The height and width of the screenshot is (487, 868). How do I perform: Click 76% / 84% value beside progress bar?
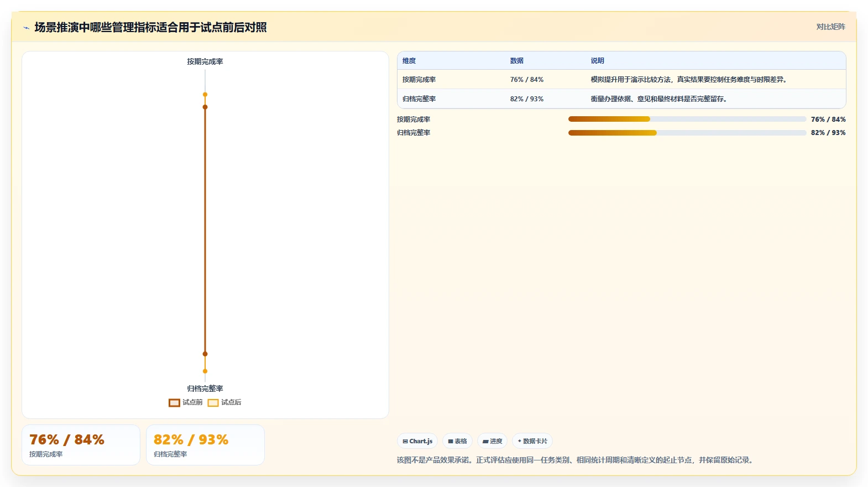pyautogui.click(x=828, y=120)
